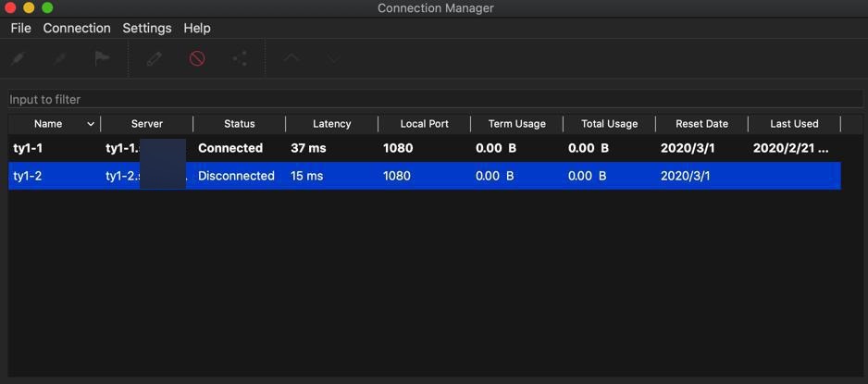Click the flag icon in toolbar
Screen dimensions: 868x384
(103, 58)
